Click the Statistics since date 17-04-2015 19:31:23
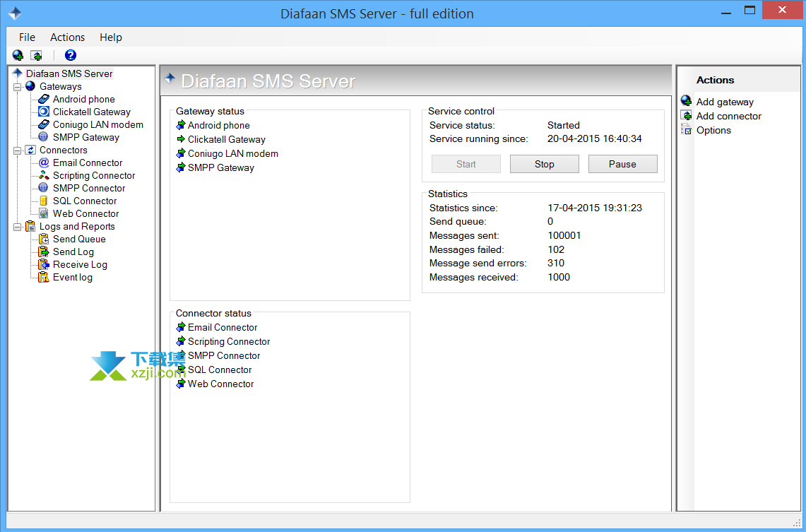Image resolution: width=806 pixels, height=532 pixels. point(595,208)
